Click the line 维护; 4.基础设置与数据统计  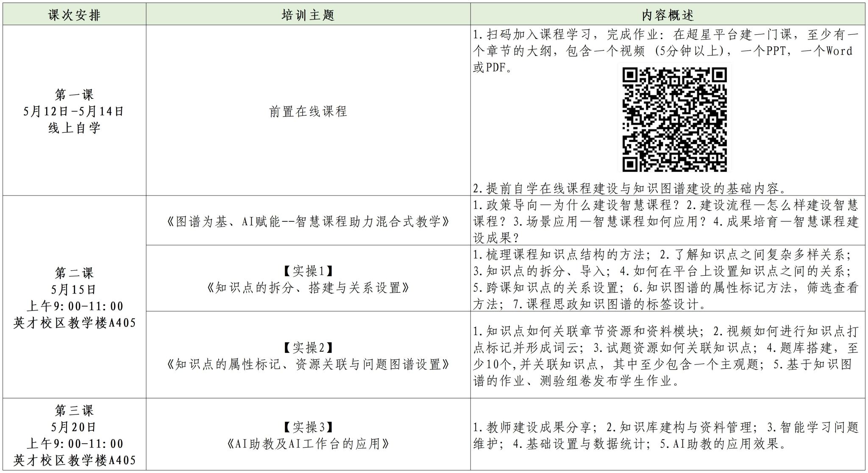(x=630, y=444)
